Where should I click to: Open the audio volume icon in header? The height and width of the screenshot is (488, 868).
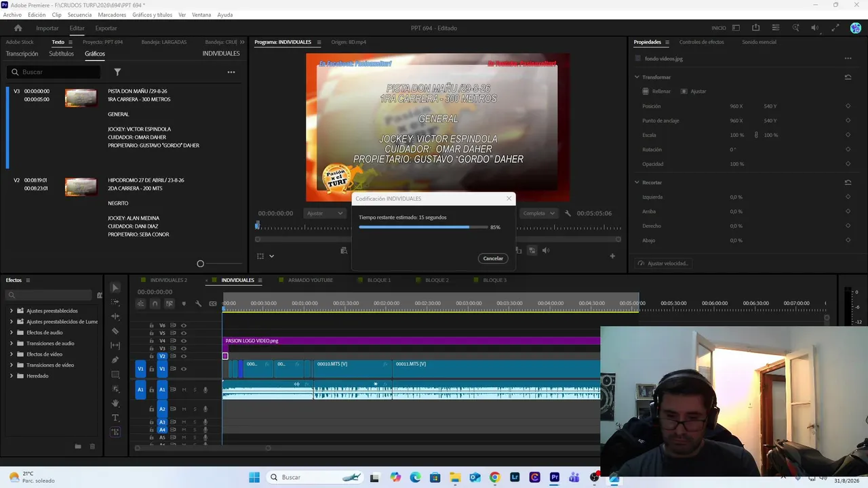815,28
